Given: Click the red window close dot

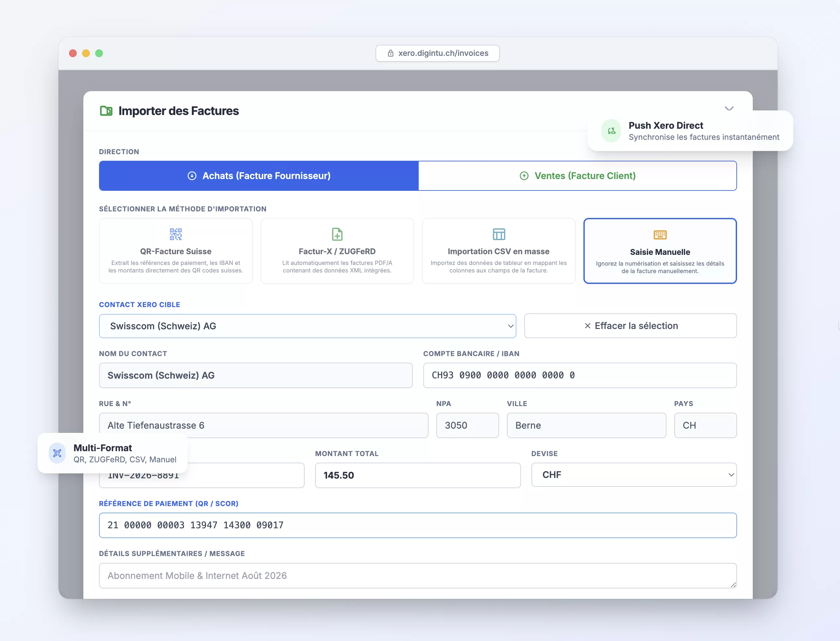Looking at the screenshot, I should [73, 54].
